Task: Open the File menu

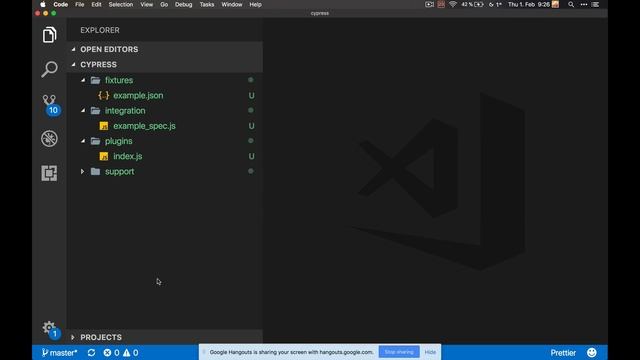Action: [80, 4]
